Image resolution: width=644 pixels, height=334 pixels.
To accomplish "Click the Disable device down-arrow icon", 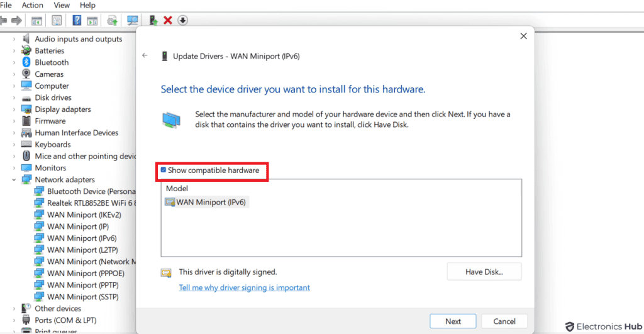I will (183, 20).
